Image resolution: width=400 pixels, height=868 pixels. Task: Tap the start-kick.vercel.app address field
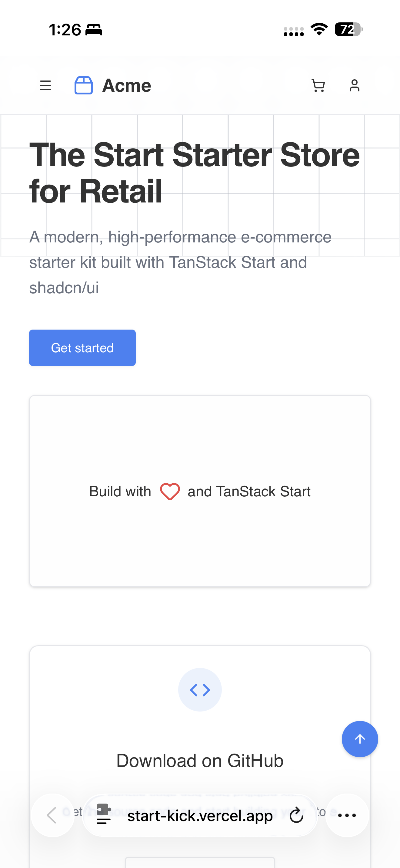[x=200, y=816]
